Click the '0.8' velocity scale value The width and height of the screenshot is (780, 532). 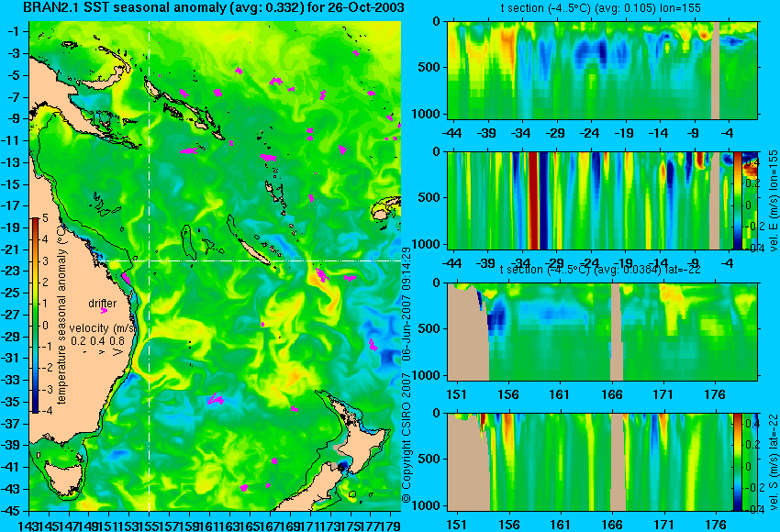[x=117, y=341]
